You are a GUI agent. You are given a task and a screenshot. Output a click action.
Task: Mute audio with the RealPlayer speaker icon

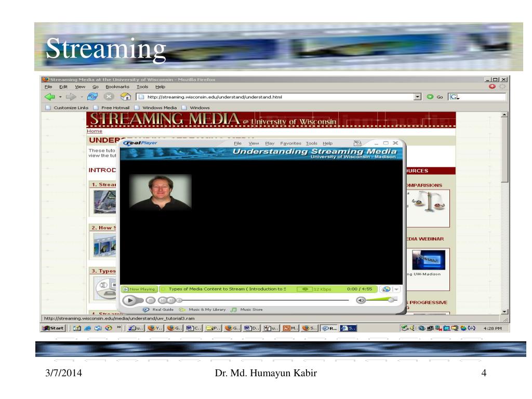coord(361,300)
